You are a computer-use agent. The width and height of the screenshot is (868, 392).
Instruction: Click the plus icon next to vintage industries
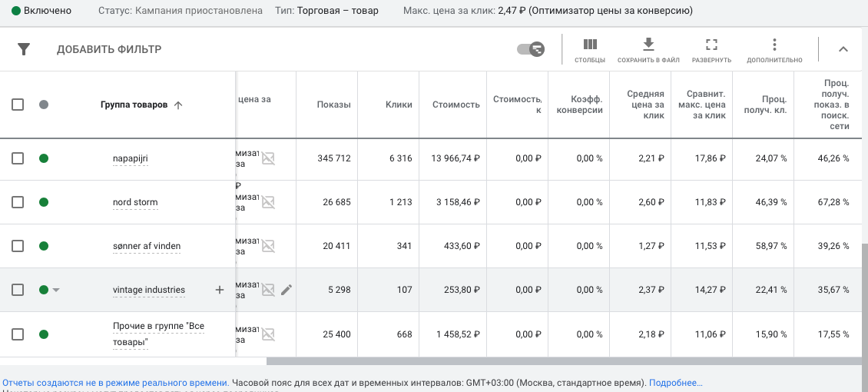(x=219, y=290)
